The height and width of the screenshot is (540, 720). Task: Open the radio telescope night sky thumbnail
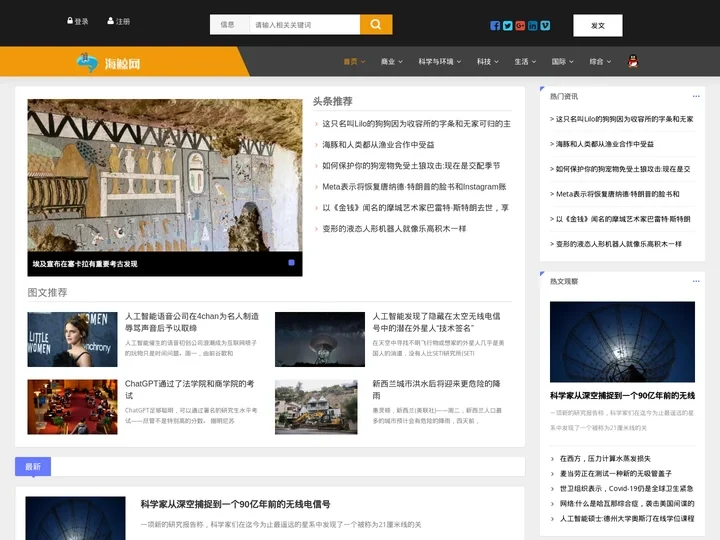320,339
